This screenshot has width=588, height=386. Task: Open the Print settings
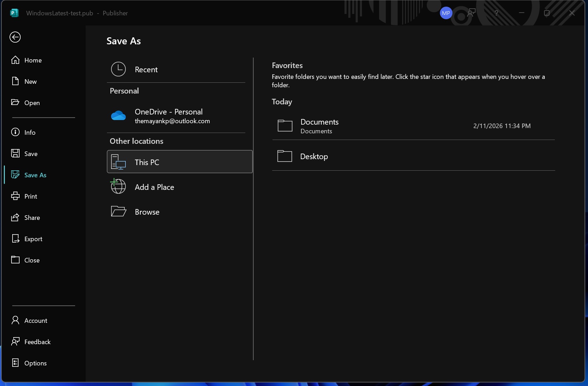pyautogui.click(x=30, y=196)
